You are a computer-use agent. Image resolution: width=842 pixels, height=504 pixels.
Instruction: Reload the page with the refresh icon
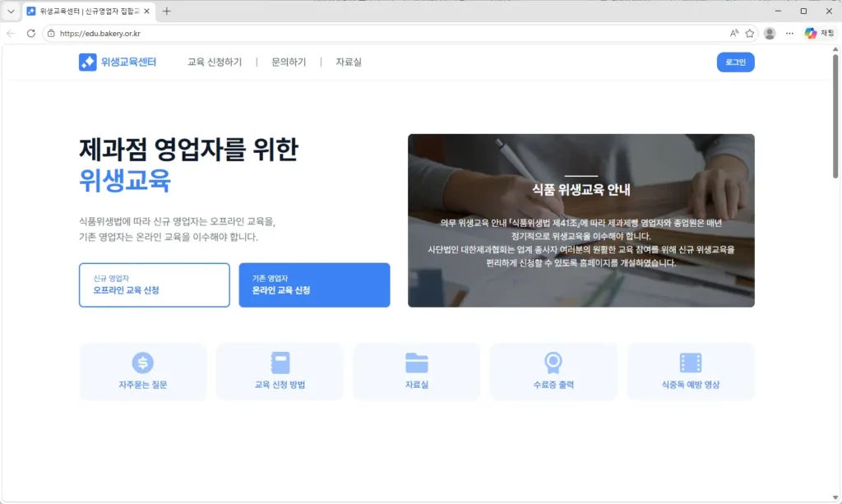pyautogui.click(x=31, y=33)
